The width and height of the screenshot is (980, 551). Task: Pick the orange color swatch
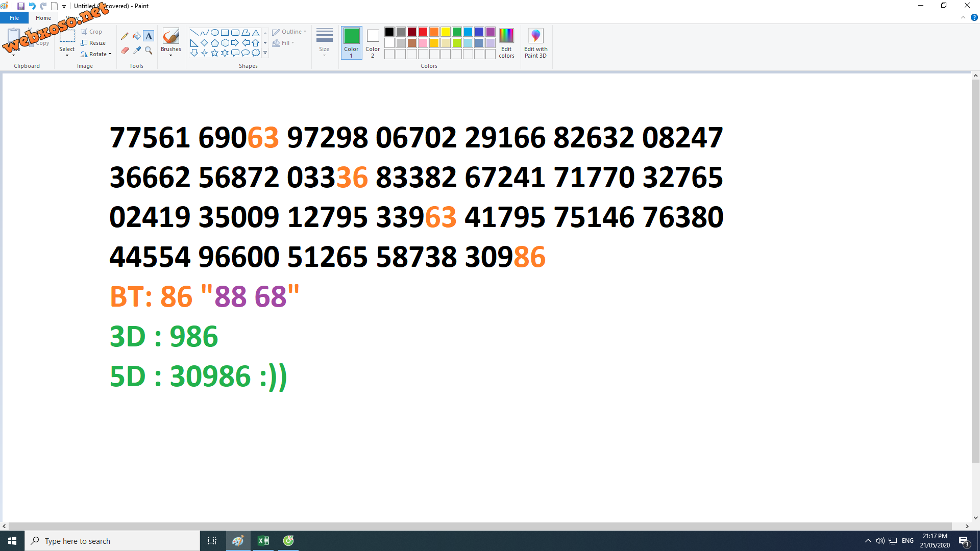click(434, 32)
